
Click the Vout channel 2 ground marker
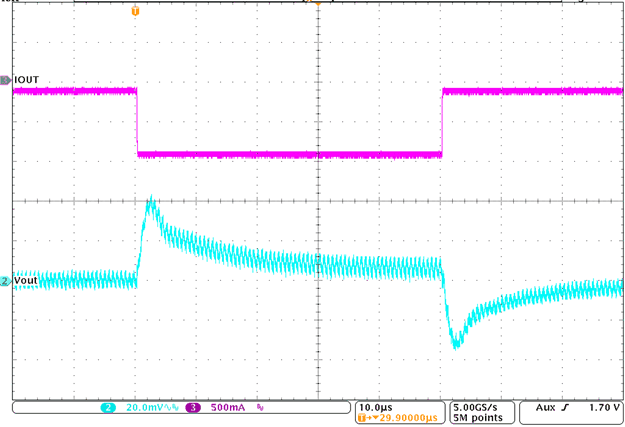(x=5, y=282)
